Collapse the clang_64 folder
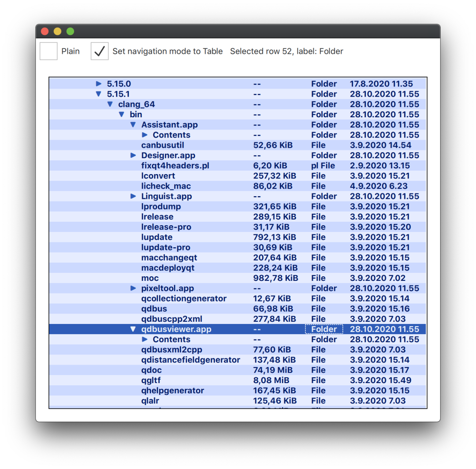 point(110,104)
